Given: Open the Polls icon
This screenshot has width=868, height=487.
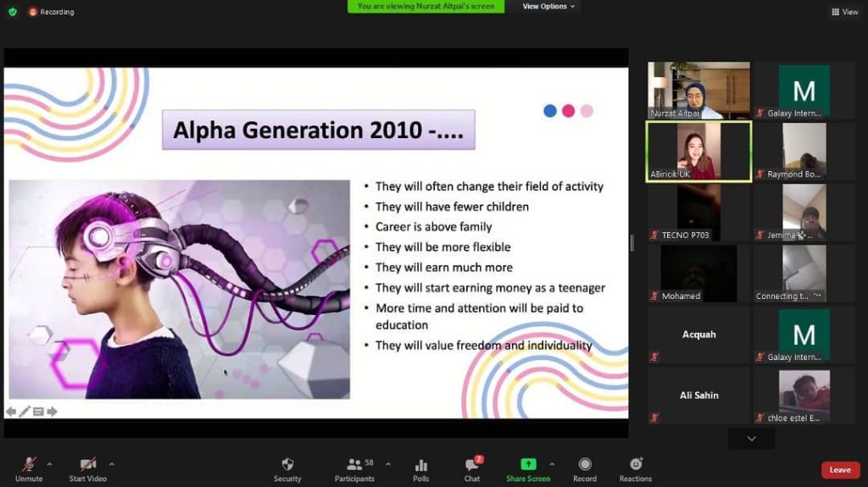Looking at the screenshot, I should point(420,469).
